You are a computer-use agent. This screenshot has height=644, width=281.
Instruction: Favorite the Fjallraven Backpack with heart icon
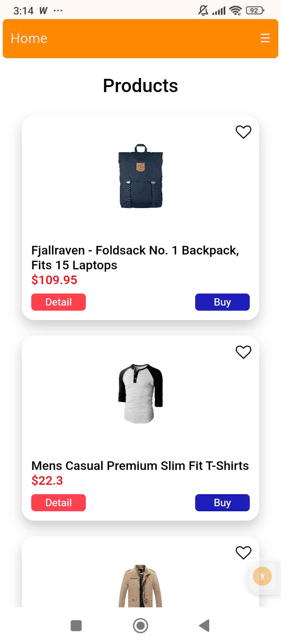pos(243,132)
